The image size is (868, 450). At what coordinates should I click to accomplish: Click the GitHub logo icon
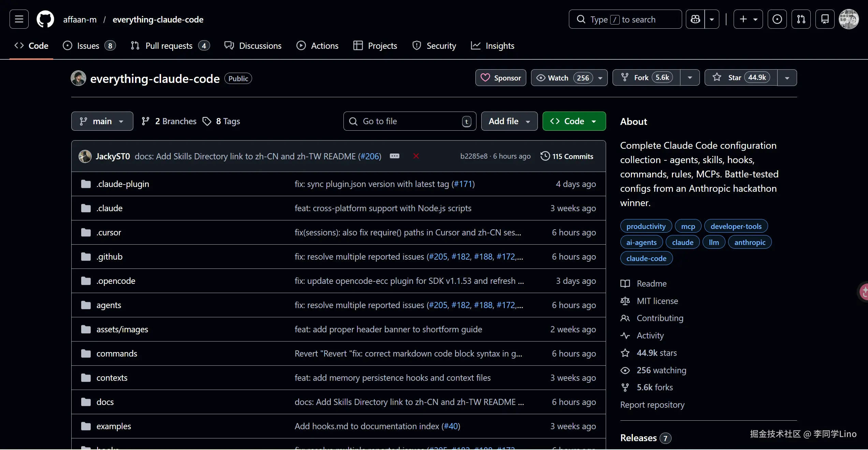[45, 19]
